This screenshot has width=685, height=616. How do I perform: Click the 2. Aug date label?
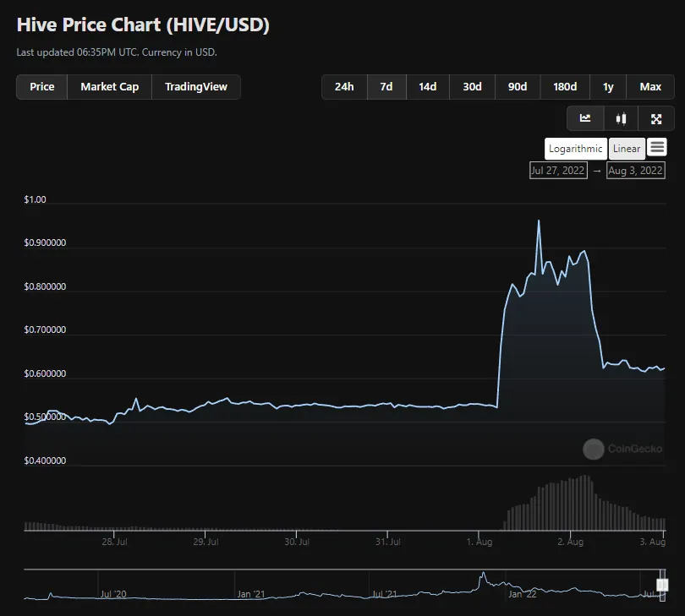[571, 542]
